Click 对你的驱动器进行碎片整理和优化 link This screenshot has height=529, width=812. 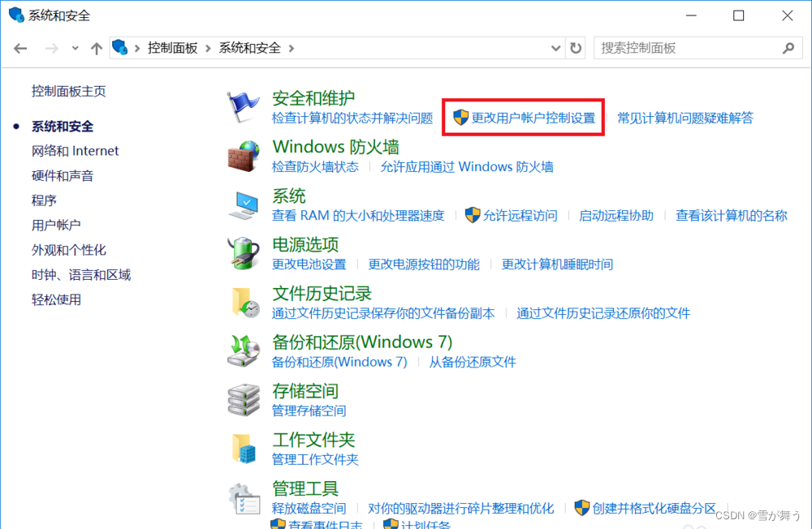coord(461,508)
